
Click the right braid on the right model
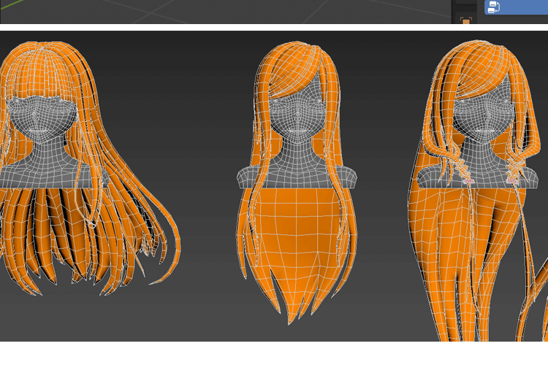(514, 168)
